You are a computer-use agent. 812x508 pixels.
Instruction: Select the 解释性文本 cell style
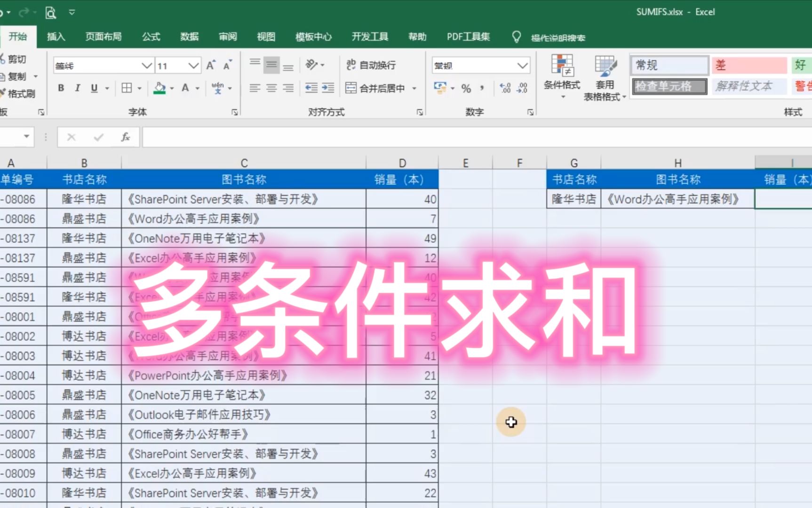749,86
